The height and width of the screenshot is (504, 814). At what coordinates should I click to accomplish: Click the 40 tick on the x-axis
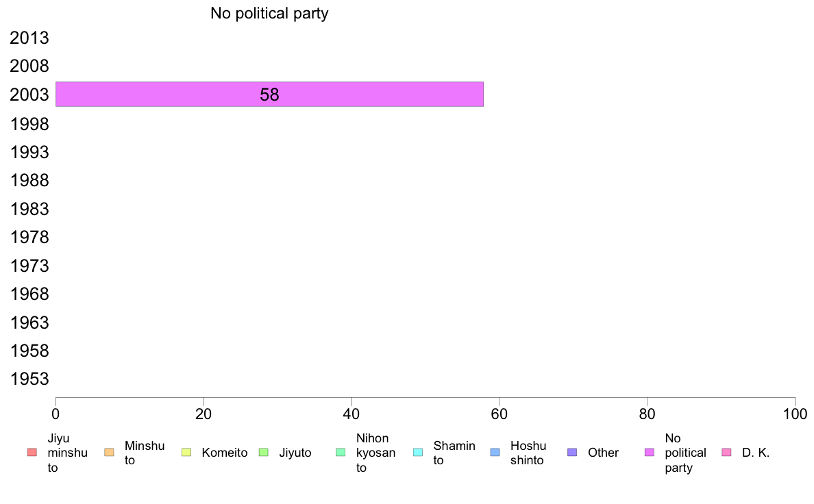351,414
